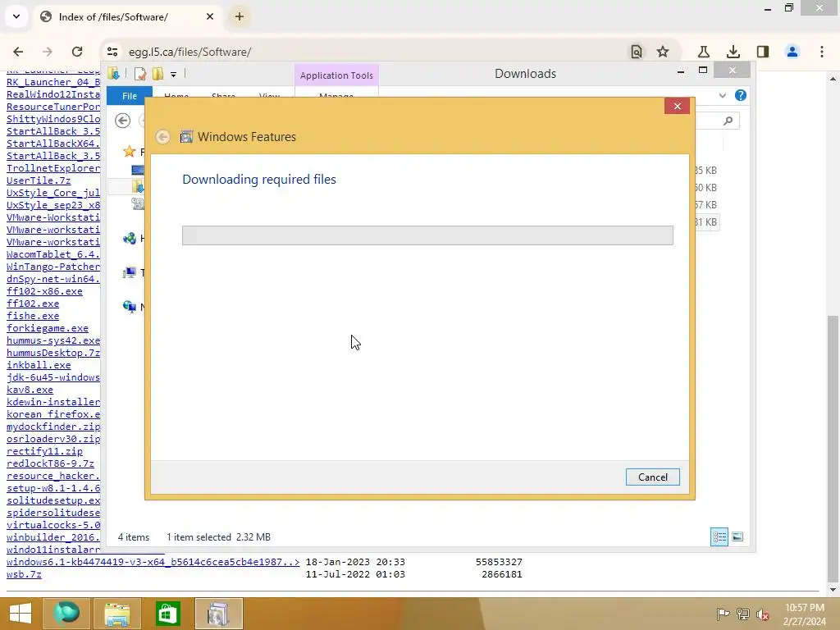Click the download progress bar
This screenshot has width=840, height=630.
427,235
